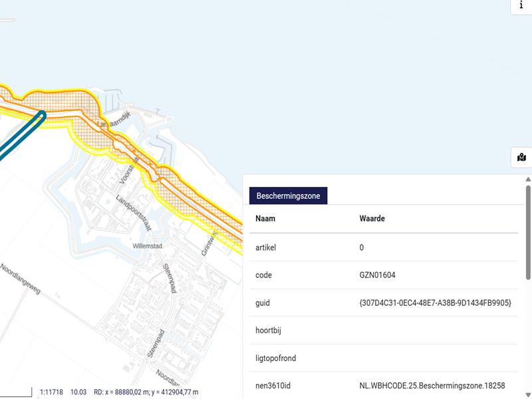Viewport: 532px width, 399px height.
Task: Click the hoortbij row label
Action: tap(270, 331)
